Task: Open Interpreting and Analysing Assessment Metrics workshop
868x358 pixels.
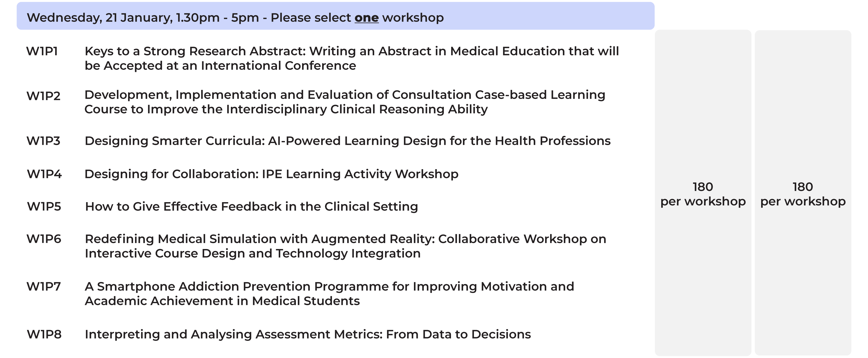Action: (x=308, y=334)
